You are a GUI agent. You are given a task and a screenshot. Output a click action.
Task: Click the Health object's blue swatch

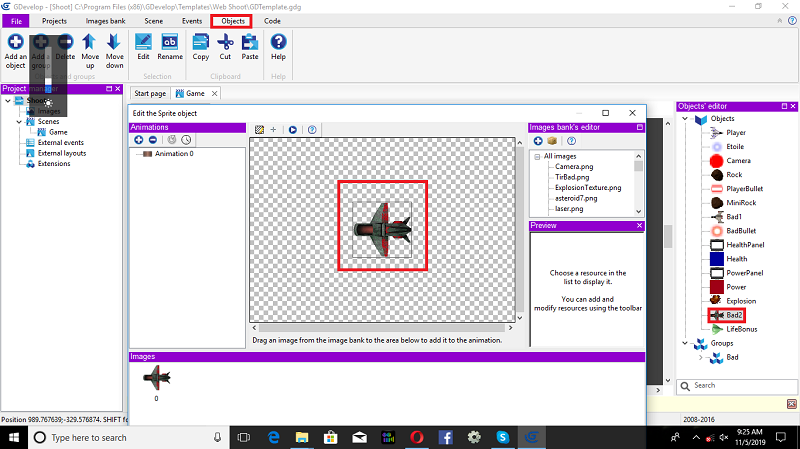(x=717, y=259)
